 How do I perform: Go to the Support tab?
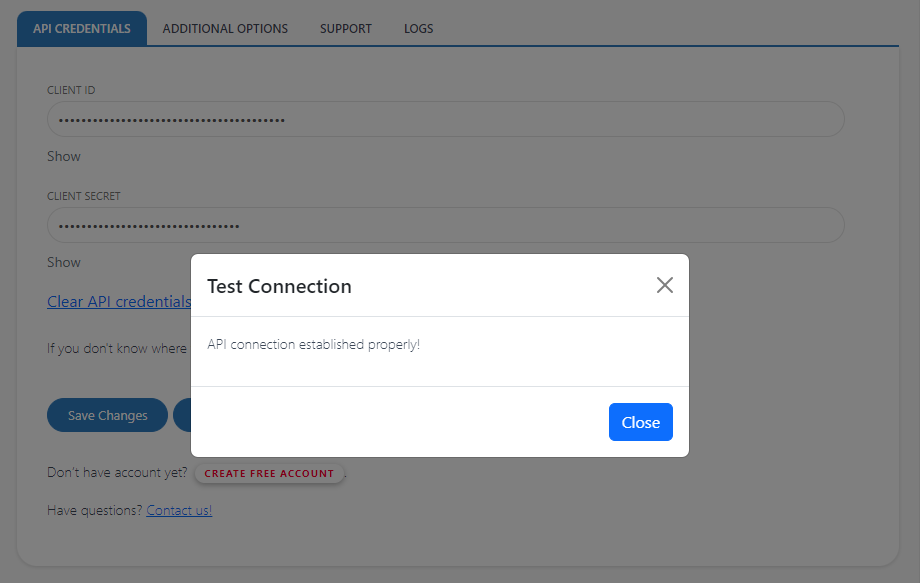click(346, 29)
